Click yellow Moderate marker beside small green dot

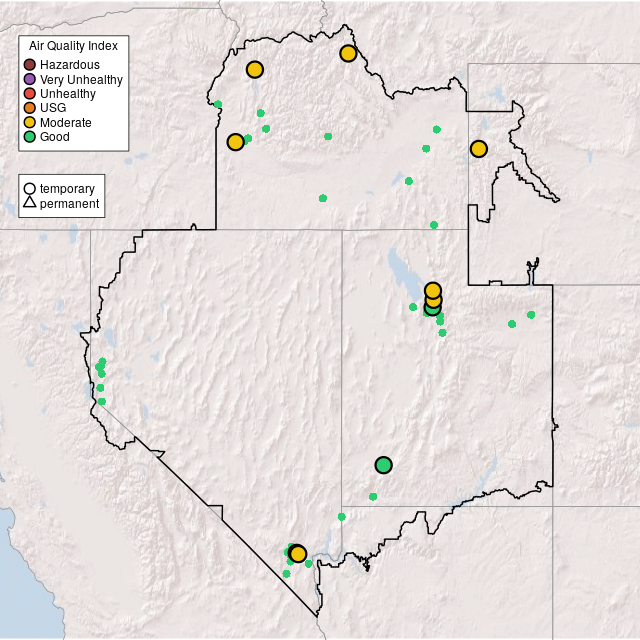click(x=235, y=142)
